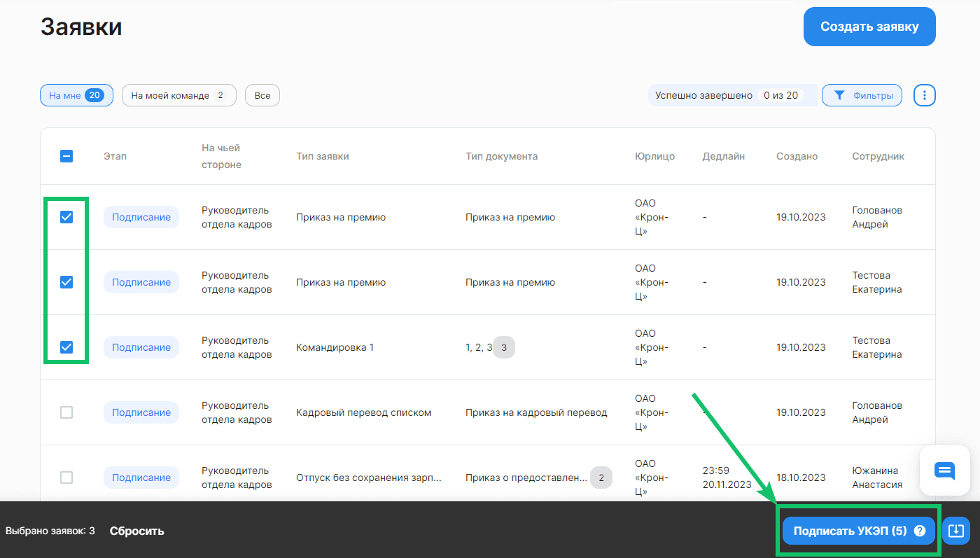Click Сбросить to clear selection
Image resolution: width=980 pixels, height=558 pixels.
pos(137,531)
